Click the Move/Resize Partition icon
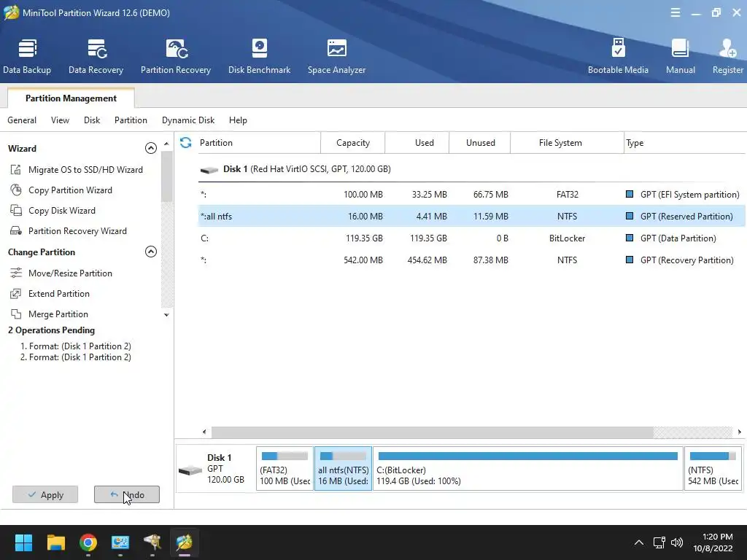 (x=16, y=273)
